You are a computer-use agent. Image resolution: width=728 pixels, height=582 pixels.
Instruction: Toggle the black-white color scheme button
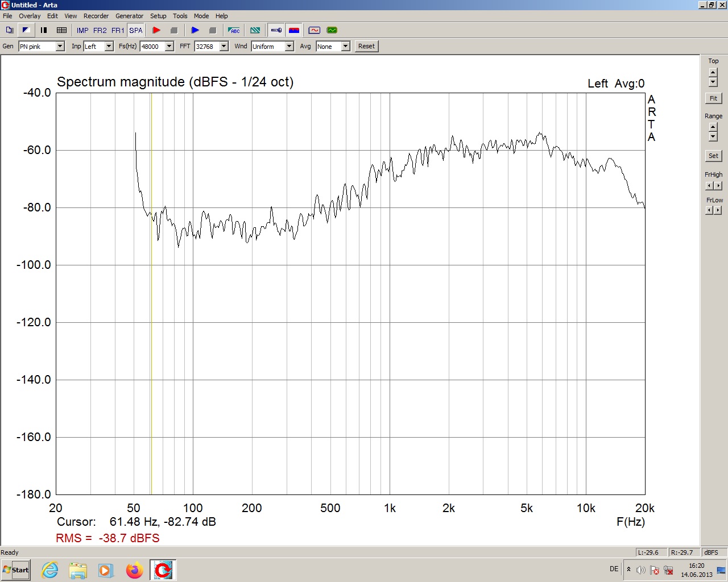pyautogui.click(x=26, y=30)
